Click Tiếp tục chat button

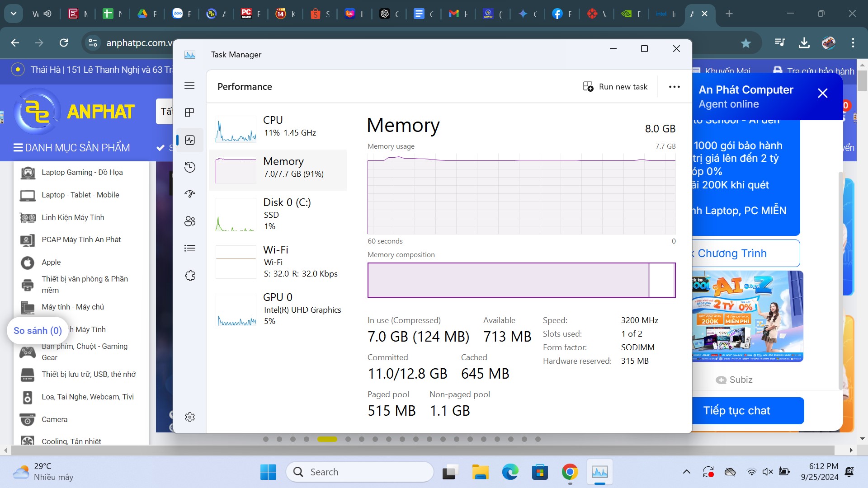[748, 410]
